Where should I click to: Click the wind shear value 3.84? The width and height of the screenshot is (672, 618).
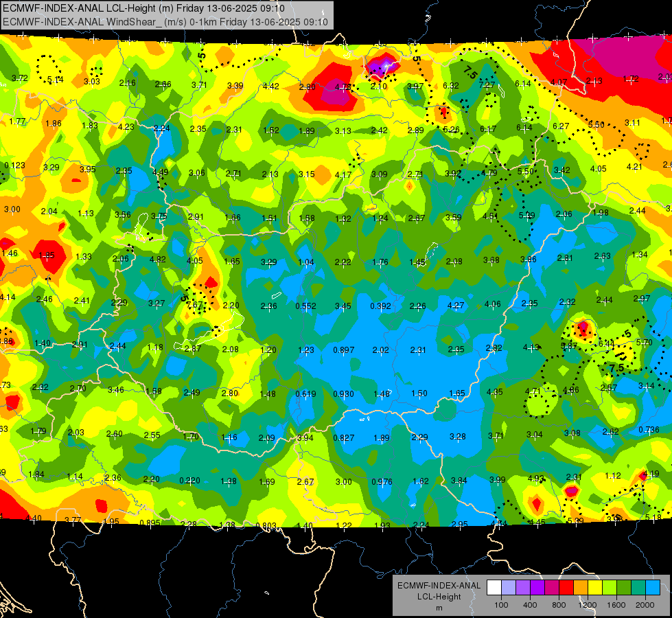(x=459, y=481)
